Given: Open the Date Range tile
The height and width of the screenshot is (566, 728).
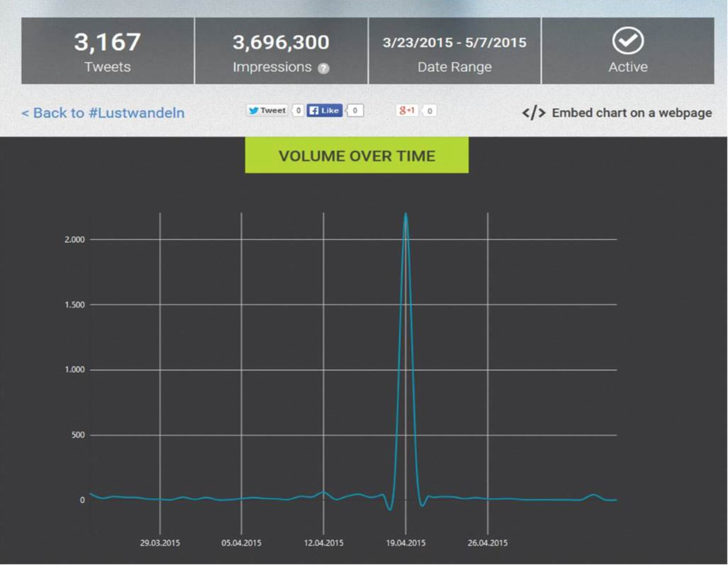Looking at the screenshot, I should click(x=454, y=51).
